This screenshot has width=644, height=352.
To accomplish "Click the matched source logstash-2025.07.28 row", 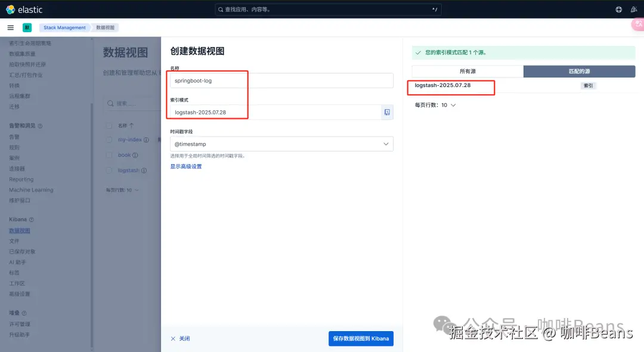I will point(524,85).
